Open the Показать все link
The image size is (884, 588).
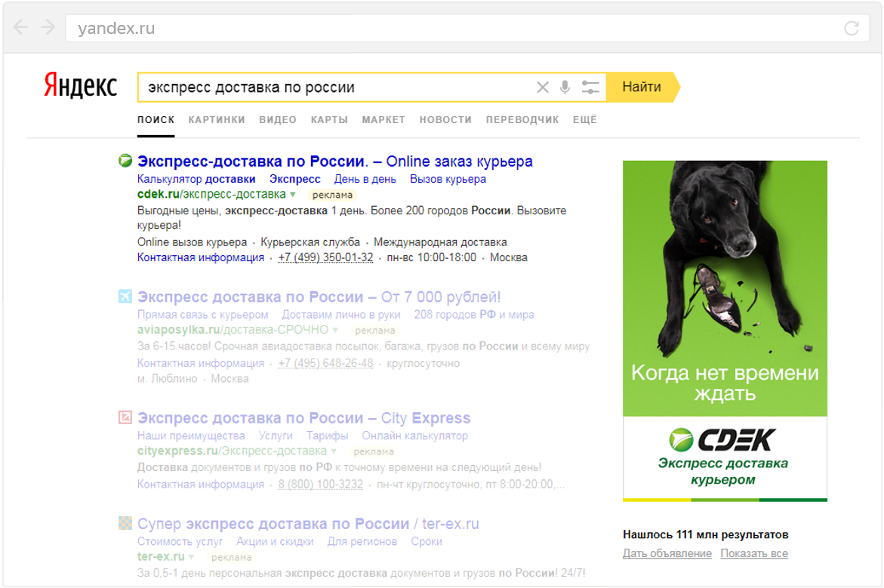(754, 553)
